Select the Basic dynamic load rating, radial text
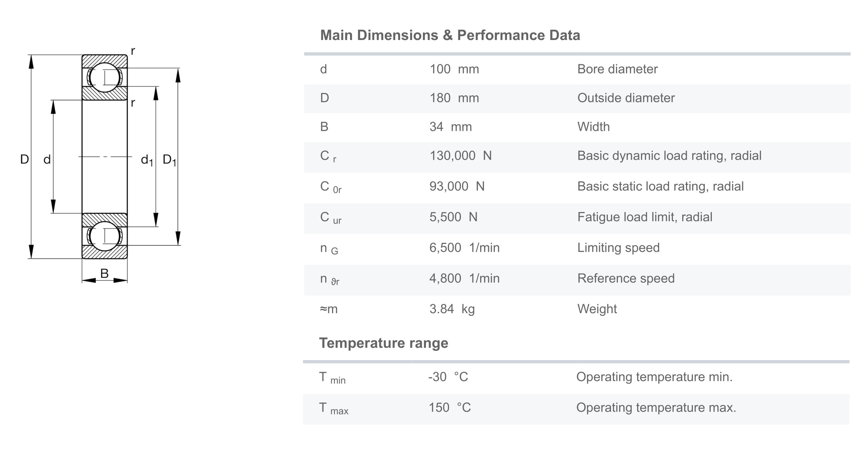This screenshot has height=449, width=868. click(669, 156)
